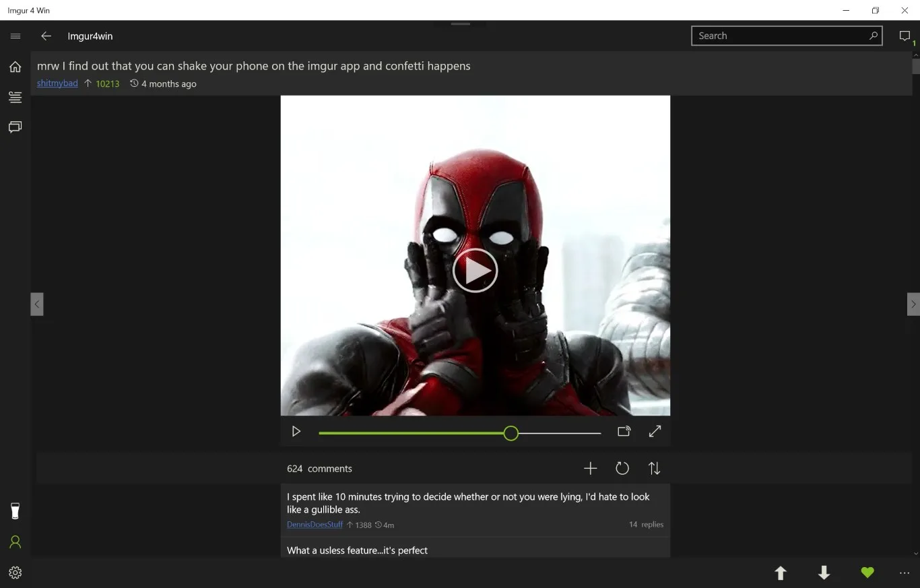Image resolution: width=920 pixels, height=588 pixels.
Task: Go back with the arrow button
Action: (46, 36)
